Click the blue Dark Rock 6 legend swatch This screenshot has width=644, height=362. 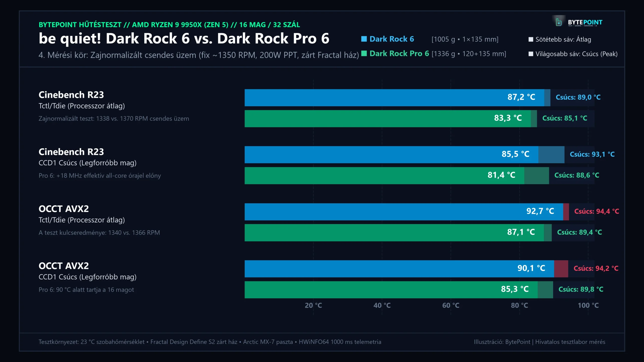(364, 39)
